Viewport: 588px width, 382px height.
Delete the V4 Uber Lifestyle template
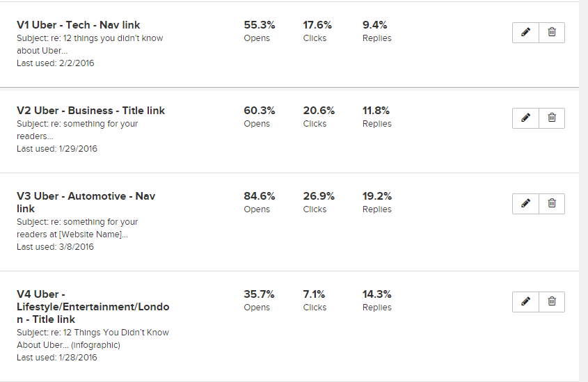click(552, 301)
